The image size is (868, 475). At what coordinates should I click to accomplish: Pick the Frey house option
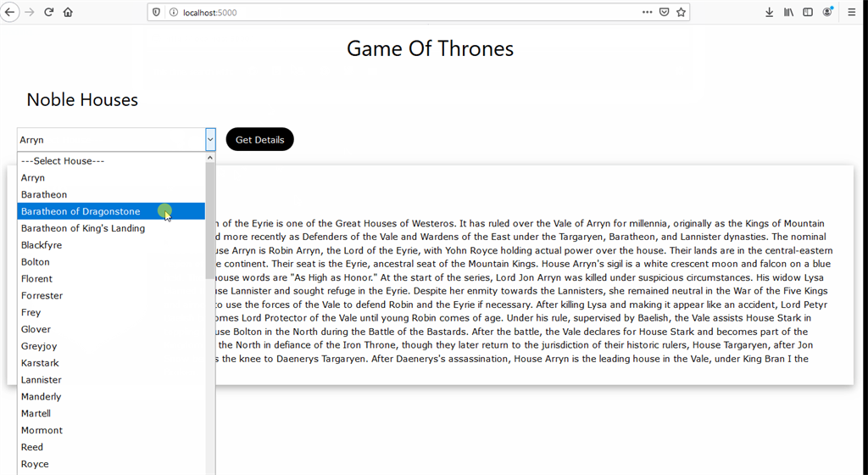pos(111,312)
